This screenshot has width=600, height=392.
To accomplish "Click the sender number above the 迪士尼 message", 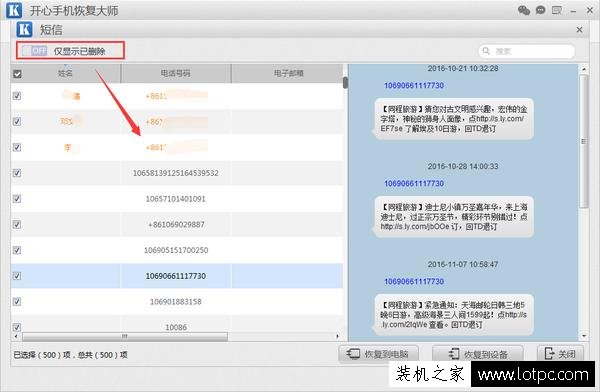I will (414, 183).
